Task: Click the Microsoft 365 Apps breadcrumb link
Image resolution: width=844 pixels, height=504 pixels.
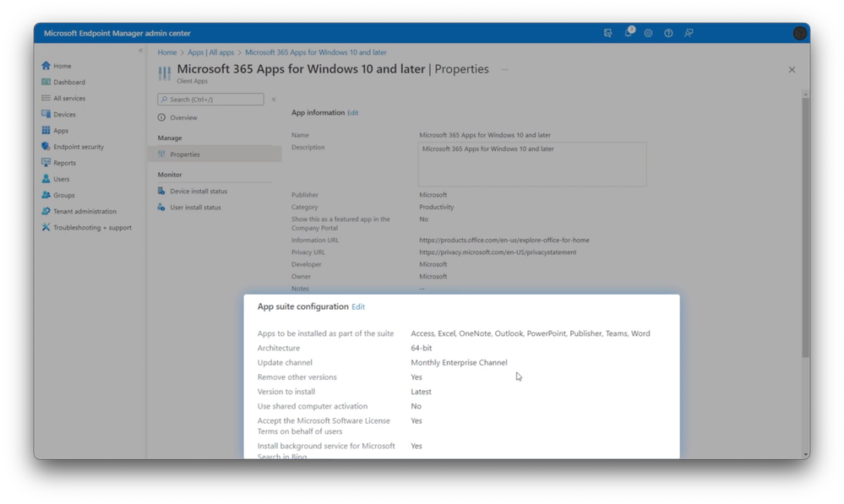Action: click(x=315, y=52)
